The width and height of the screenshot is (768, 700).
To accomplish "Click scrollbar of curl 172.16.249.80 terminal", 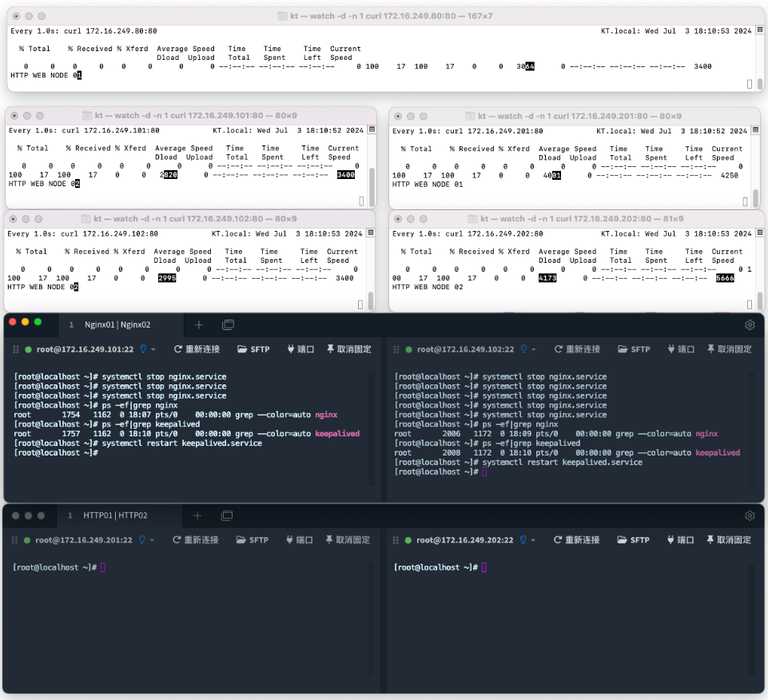I will click(760, 83).
